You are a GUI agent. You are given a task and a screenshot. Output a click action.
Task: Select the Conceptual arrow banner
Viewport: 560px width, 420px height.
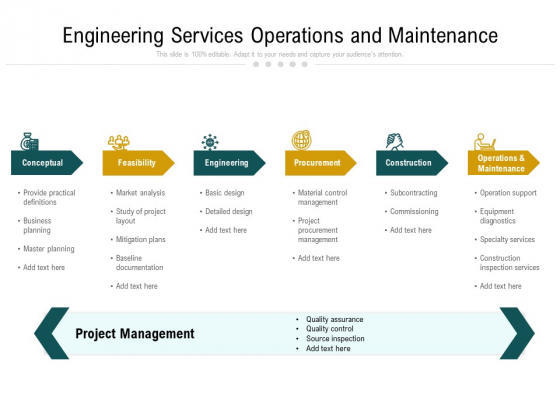click(x=47, y=162)
